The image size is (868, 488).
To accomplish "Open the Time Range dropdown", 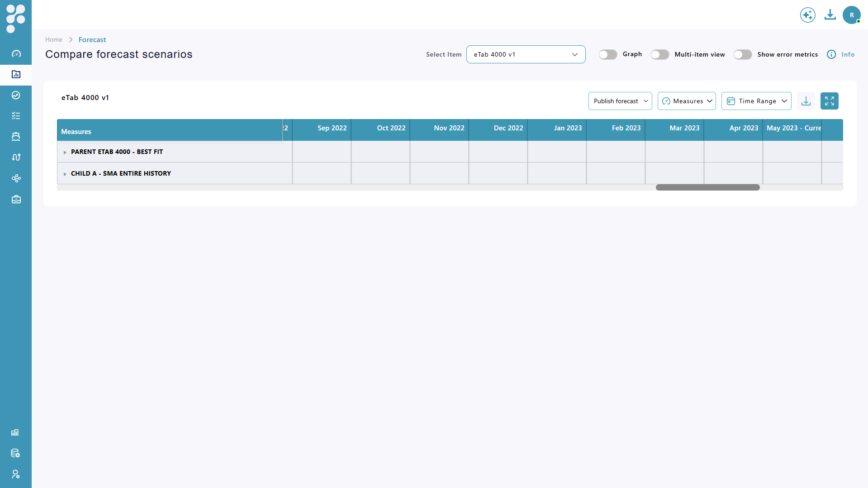I will click(x=756, y=101).
